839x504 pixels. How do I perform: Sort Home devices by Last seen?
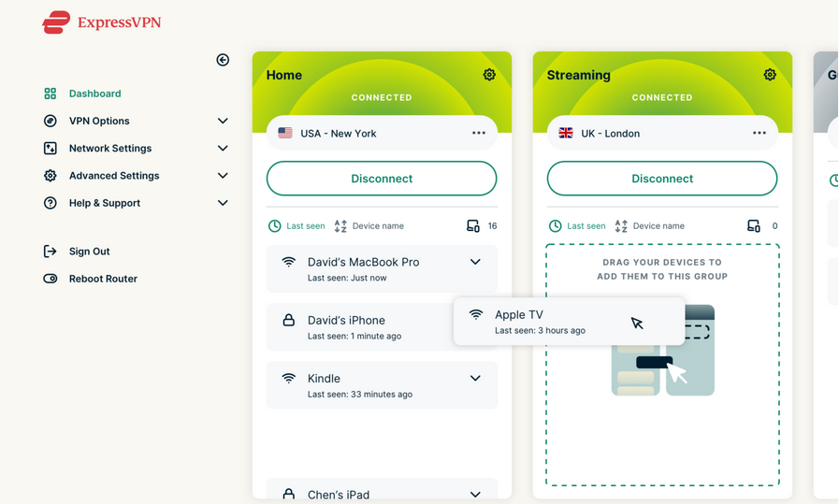click(297, 225)
